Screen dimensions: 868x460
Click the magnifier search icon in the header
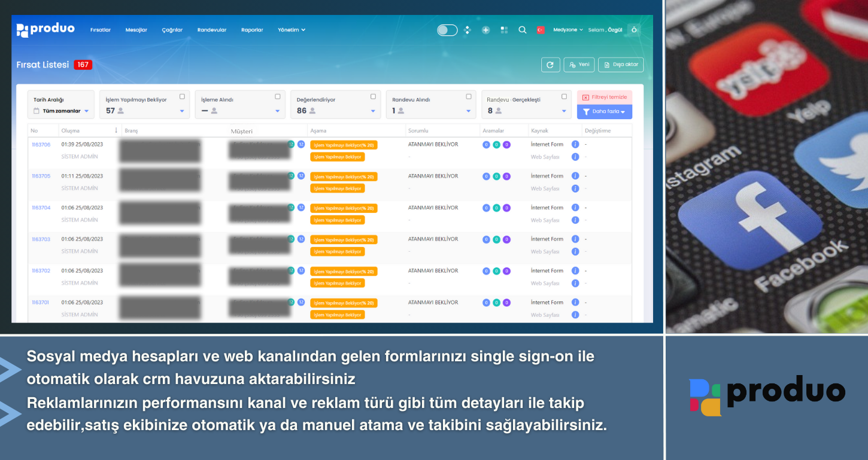[x=522, y=30]
